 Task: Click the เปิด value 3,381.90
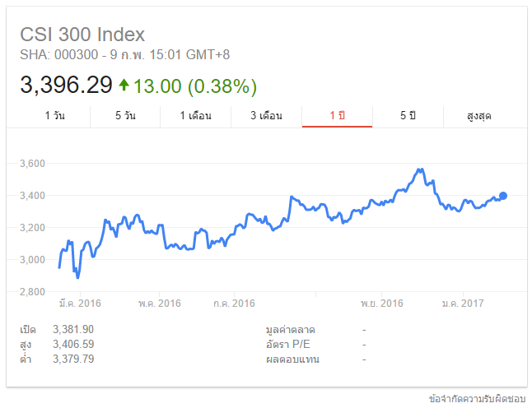coord(73,329)
